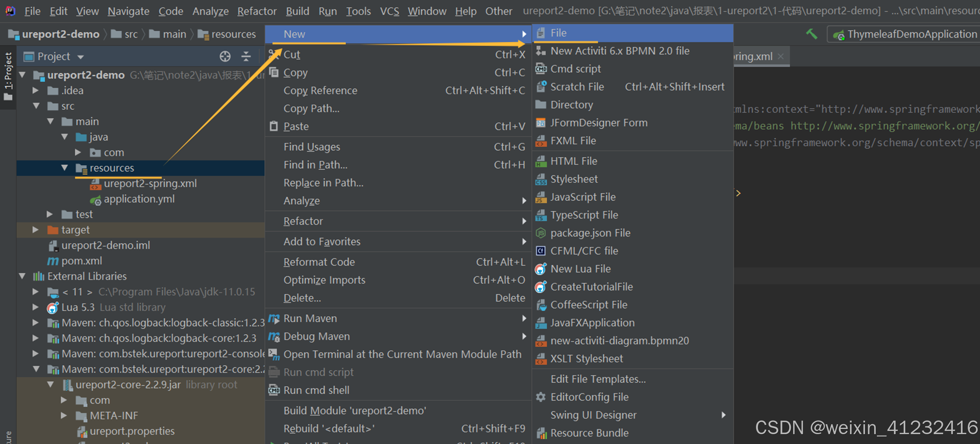Expand the test folder node
Image resolution: width=980 pixels, height=444 pixels.
(x=50, y=214)
